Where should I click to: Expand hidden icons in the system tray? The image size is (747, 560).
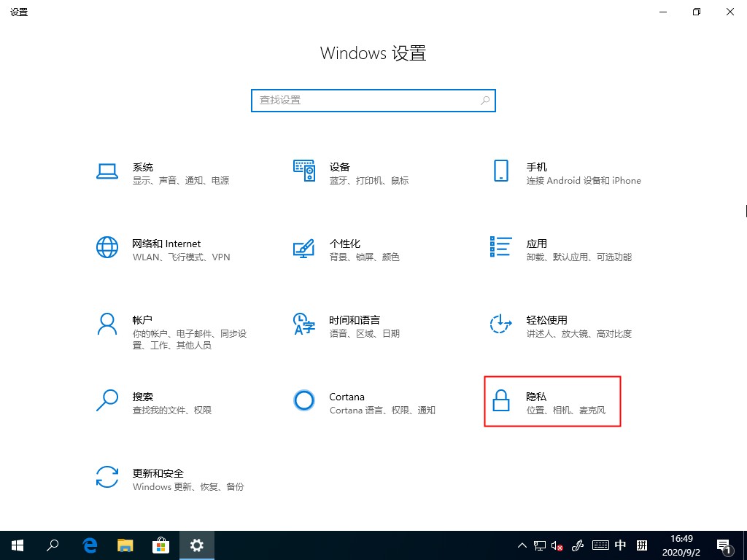(522, 545)
